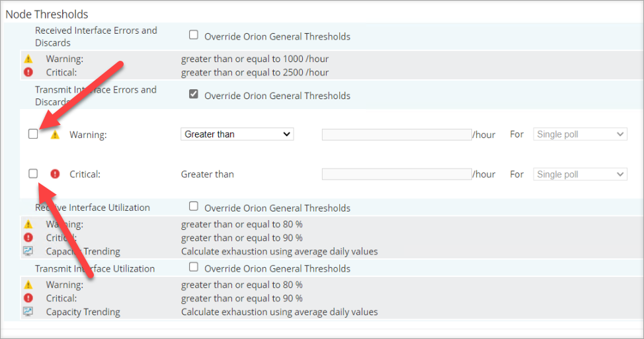Open Critical row 'Single poll' dropdown
Image resolution: width=644 pixels, height=339 pixels.
[579, 174]
